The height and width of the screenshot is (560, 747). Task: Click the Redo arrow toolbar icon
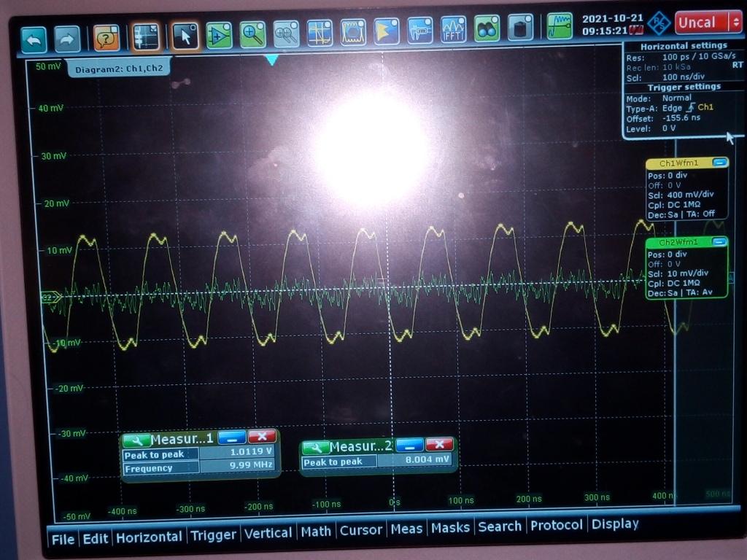[x=67, y=39]
